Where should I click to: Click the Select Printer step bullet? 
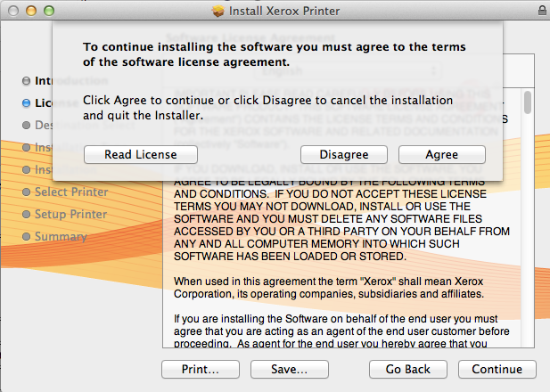click(x=27, y=192)
